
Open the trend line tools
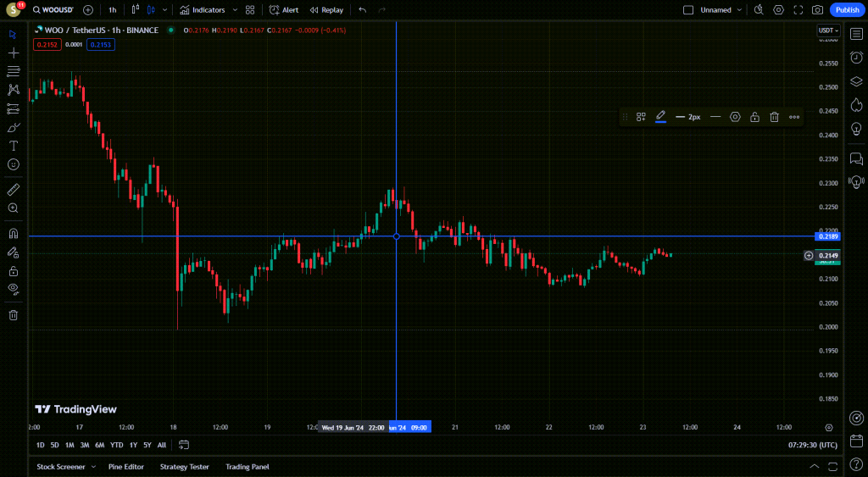[x=14, y=71]
